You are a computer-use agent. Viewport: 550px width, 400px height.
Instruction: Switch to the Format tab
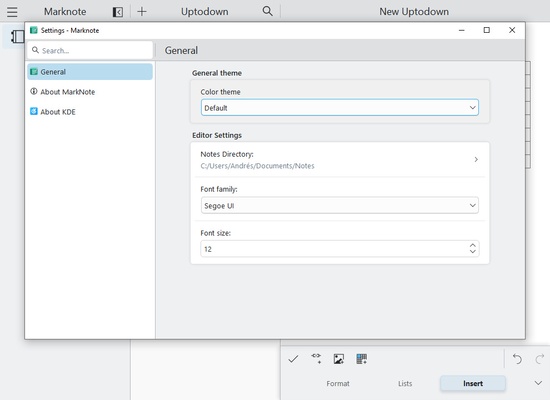click(338, 384)
